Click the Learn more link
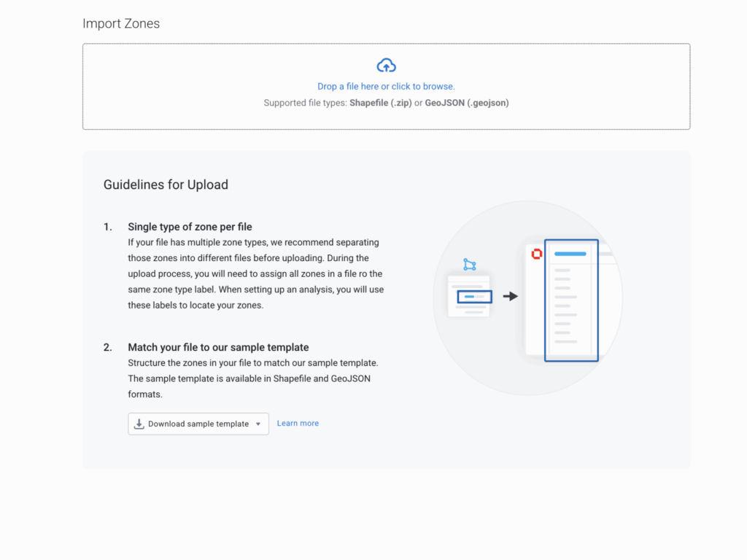 [298, 423]
